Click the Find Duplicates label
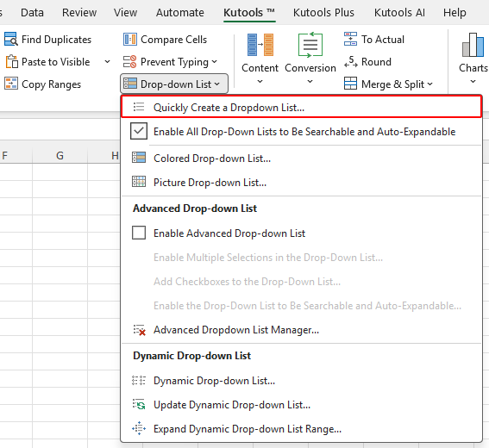The width and height of the screenshot is (489, 448). (56, 40)
